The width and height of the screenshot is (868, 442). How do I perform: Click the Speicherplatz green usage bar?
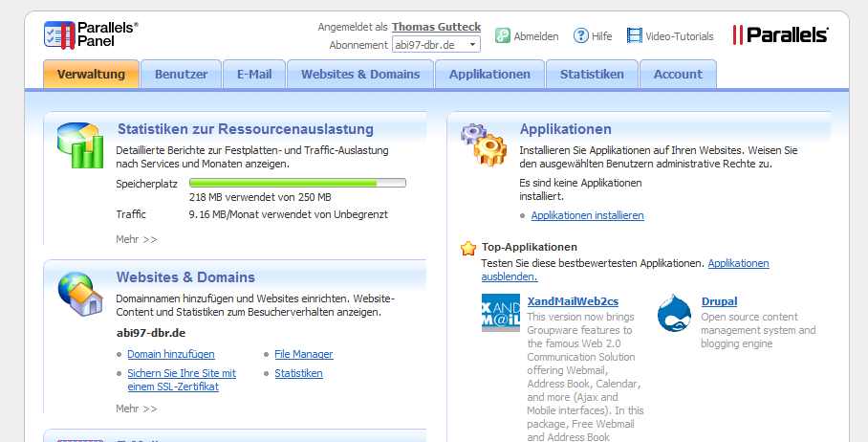pyautogui.click(x=297, y=183)
